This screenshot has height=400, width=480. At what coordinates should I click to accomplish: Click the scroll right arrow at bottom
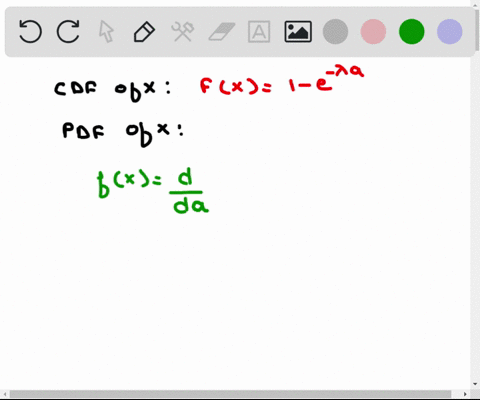tap(465, 394)
